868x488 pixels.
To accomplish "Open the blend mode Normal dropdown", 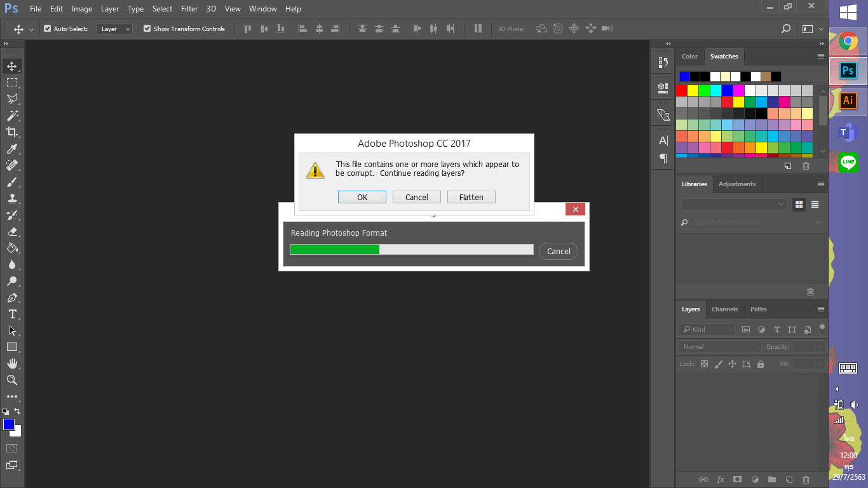I will (719, 346).
